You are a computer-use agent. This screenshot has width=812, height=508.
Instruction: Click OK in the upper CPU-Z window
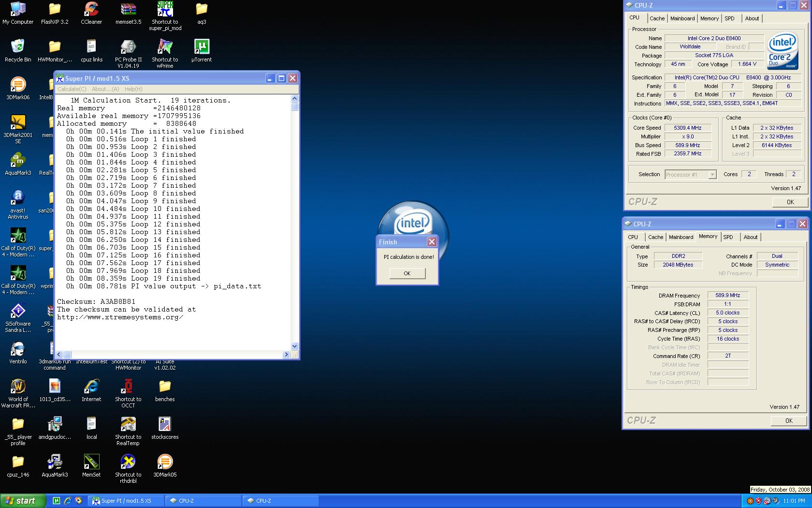tap(790, 202)
